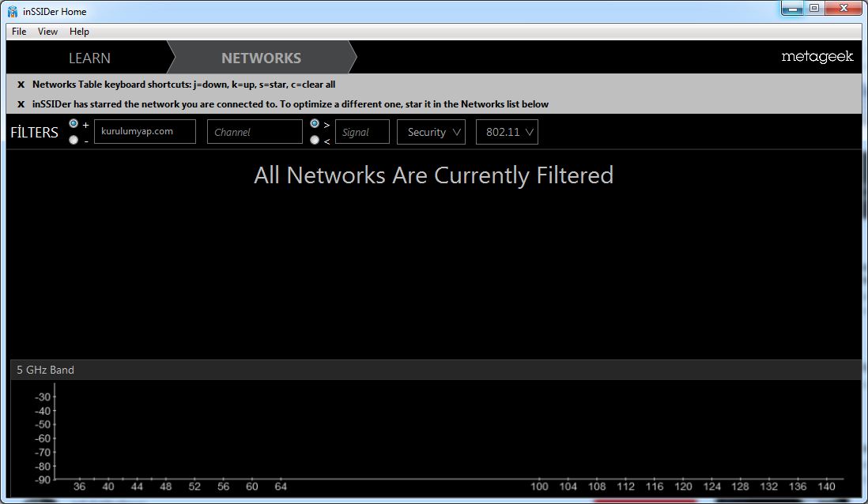Click the Signal filter input field
868x504 pixels.
362,132
